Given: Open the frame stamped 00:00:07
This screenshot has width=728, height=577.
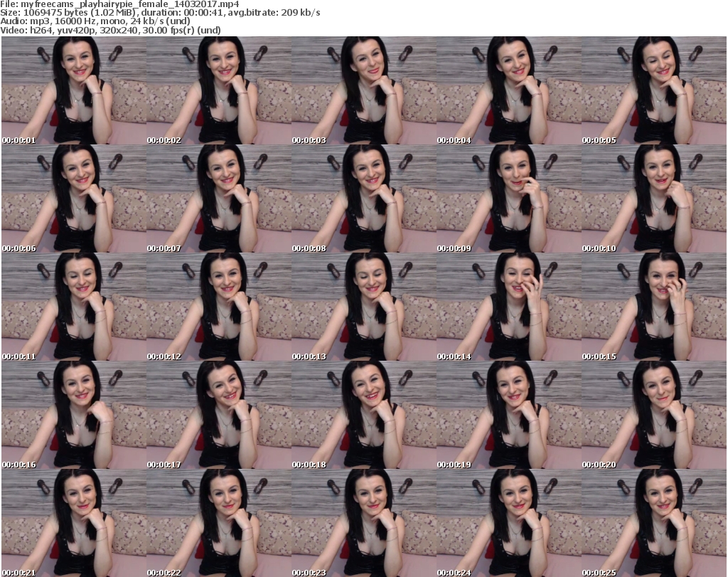Looking at the screenshot, I should pyautogui.click(x=219, y=198).
